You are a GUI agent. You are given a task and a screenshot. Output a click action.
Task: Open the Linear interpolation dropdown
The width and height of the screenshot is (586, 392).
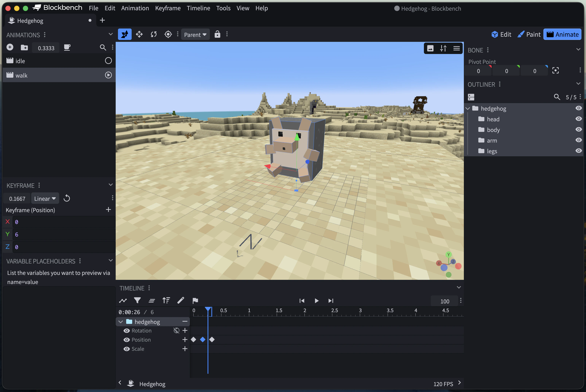click(45, 198)
